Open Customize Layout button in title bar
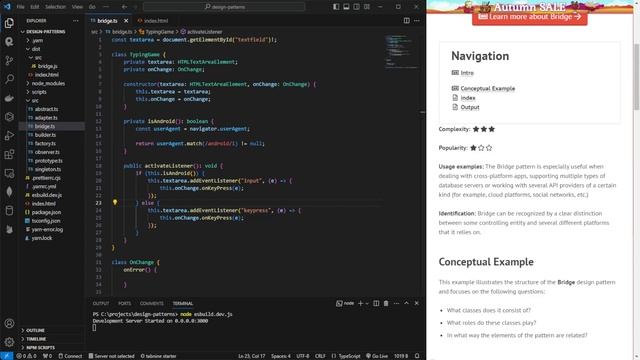The width and height of the screenshot is (640, 360). 367,7
